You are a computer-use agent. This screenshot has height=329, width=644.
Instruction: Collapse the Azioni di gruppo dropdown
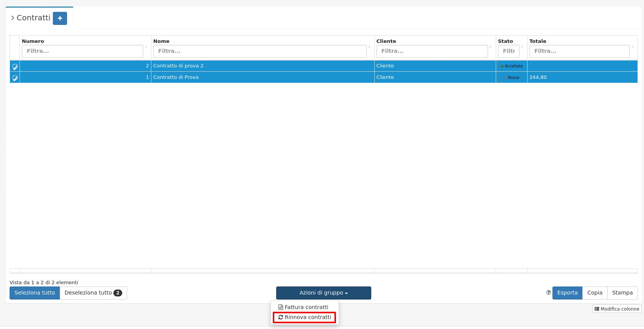click(323, 293)
